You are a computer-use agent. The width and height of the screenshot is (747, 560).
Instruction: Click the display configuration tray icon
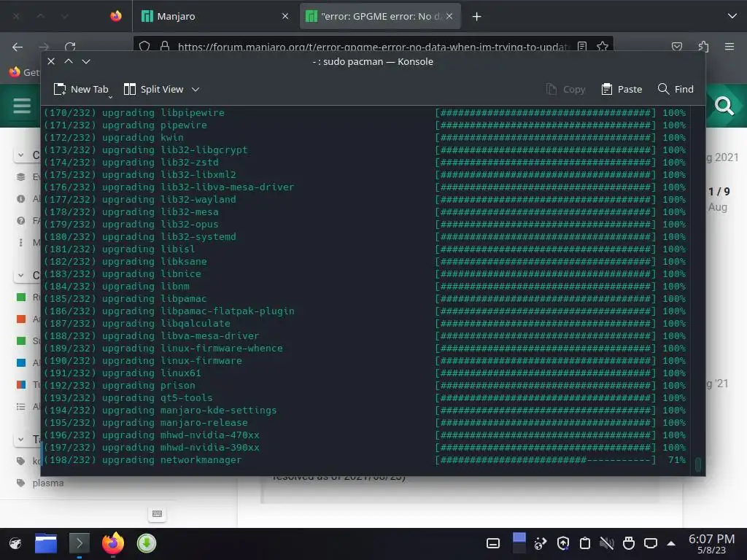650,543
